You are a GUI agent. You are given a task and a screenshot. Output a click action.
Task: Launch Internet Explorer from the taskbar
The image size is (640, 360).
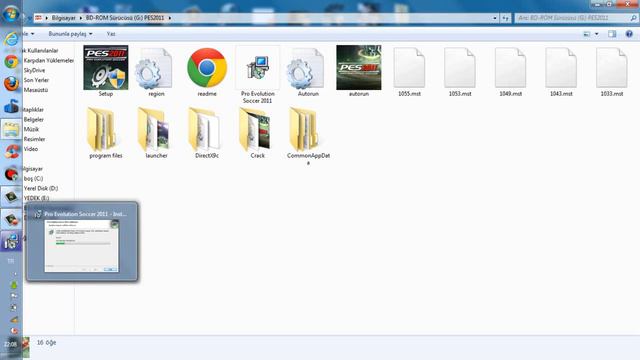[11, 39]
